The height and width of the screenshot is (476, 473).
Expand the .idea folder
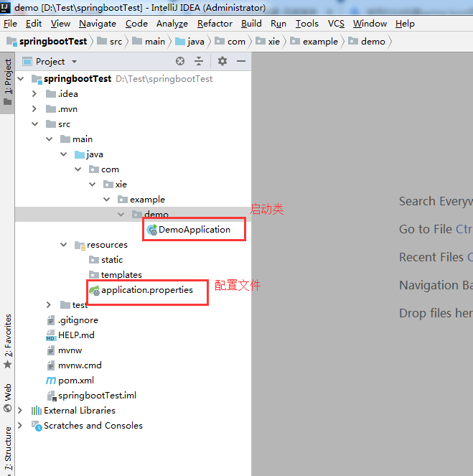tap(34, 94)
